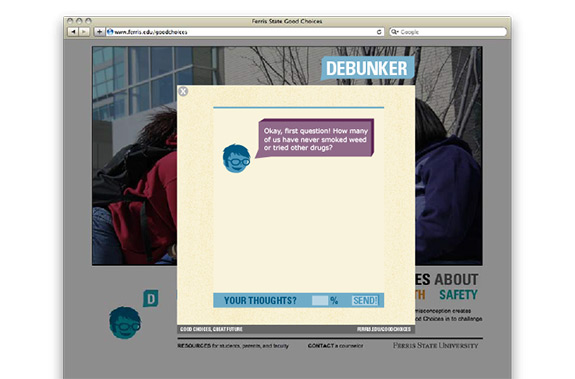This screenshot has height=379, width=575.
Task: Focus the Google search box
Action: pos(448,32)
